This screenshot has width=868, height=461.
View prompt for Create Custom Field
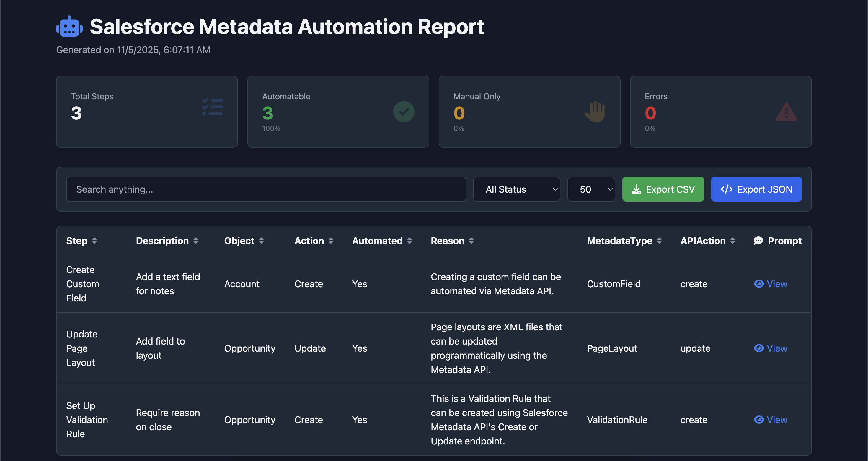tap(770, 284)
